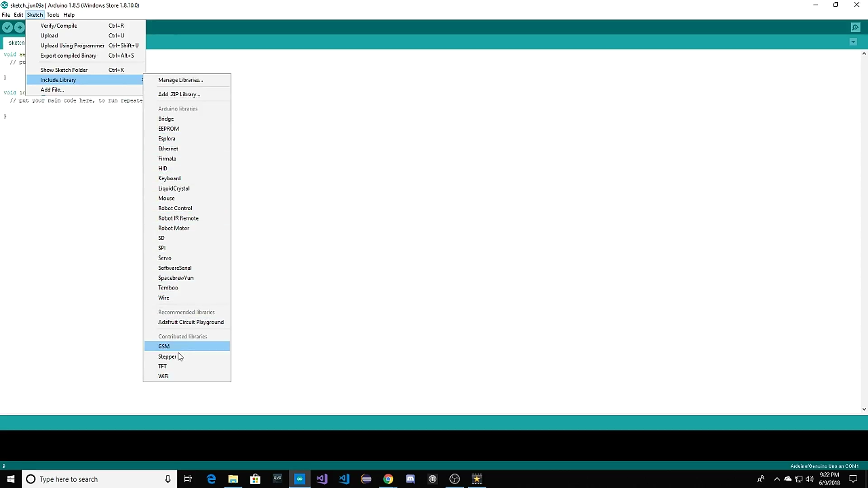Select the Stepper library

click(x=167, y=357)
